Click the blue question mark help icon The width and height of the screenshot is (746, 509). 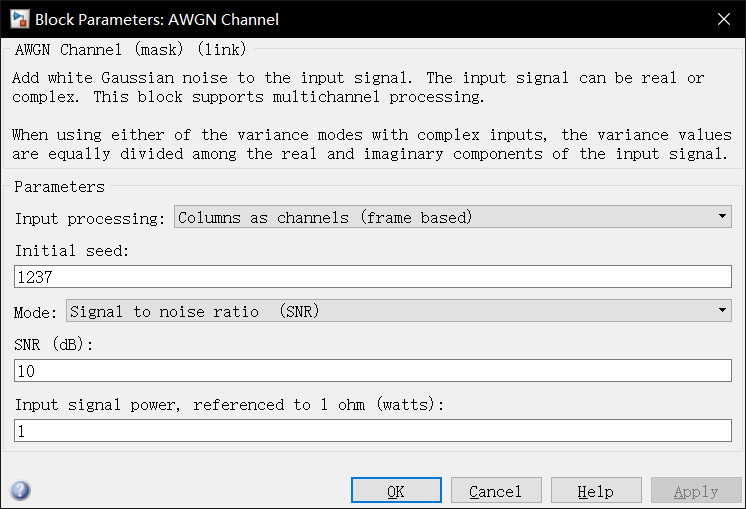[x=20, y=490]
